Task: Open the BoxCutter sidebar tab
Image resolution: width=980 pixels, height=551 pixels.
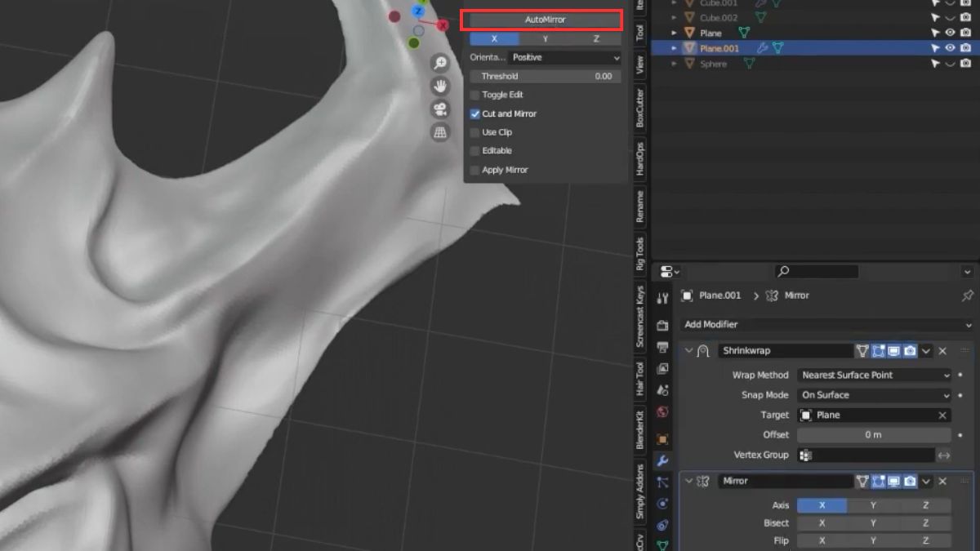Action: point(639,109)
